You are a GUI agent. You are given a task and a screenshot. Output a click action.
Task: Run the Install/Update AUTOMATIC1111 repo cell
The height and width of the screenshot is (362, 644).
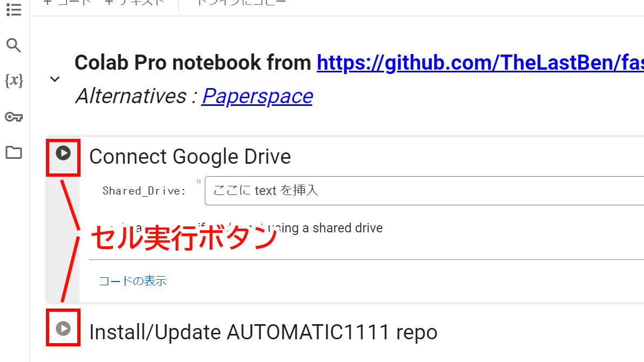[63, 328]
